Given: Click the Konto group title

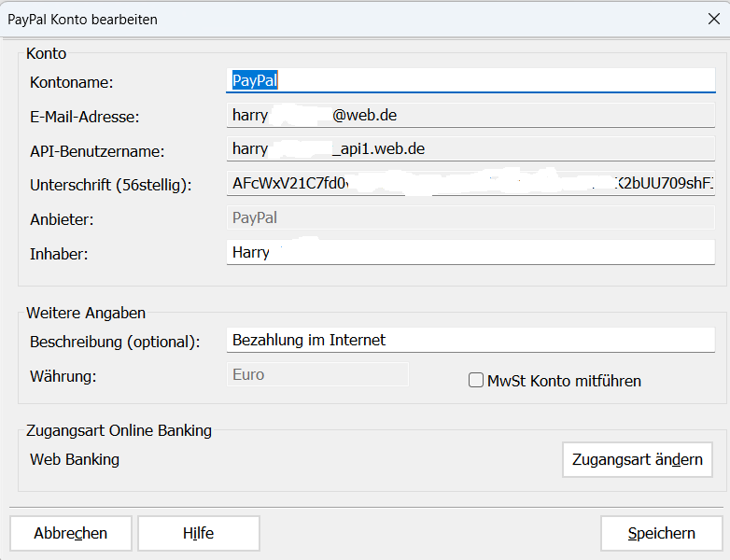Looking at the screenshot, I should pos(46,53).
